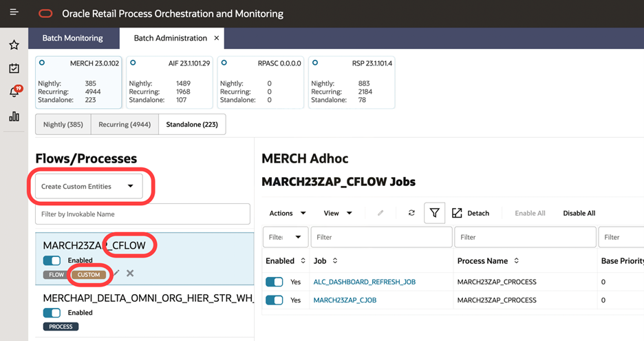Click the Enable All button
644x341 pixels.
click(x=530, y=213)
